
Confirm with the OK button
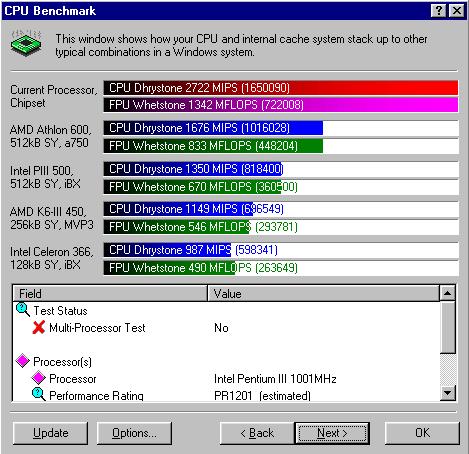coord(422,433)
